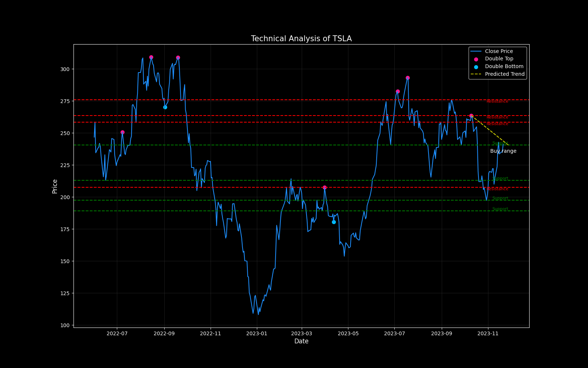
Task: Click the 100 tick on the price axis
Action: click(65, 325)
